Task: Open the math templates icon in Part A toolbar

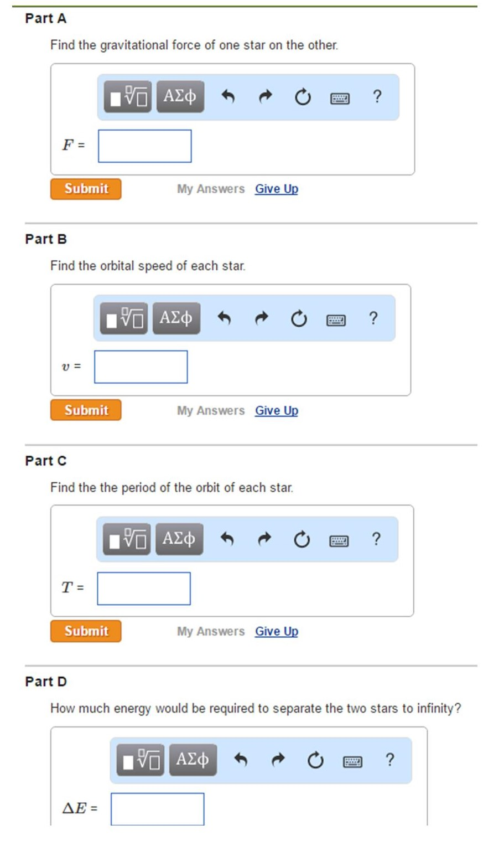Action: pos(126,97)
